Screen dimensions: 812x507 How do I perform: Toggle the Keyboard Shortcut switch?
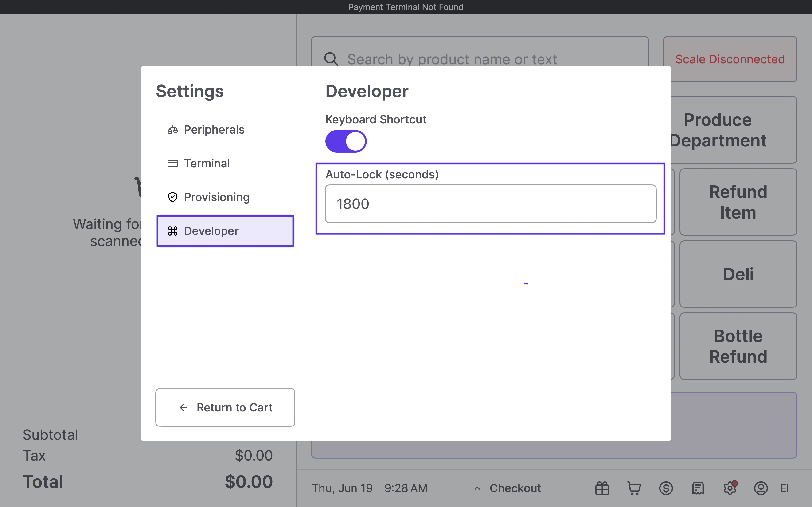click(x=346, y=141)
